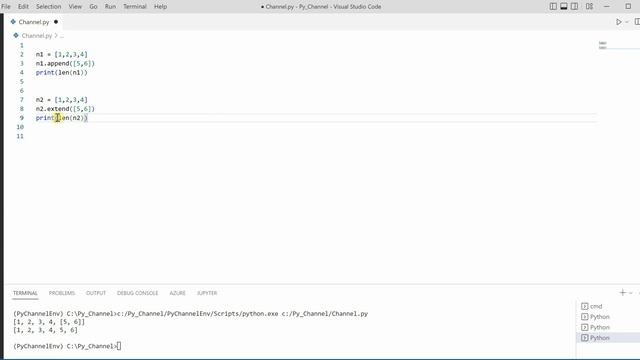Open the Selection menu
The width and height of the screenshot is (640, 360).
click(x=48, y=7)
